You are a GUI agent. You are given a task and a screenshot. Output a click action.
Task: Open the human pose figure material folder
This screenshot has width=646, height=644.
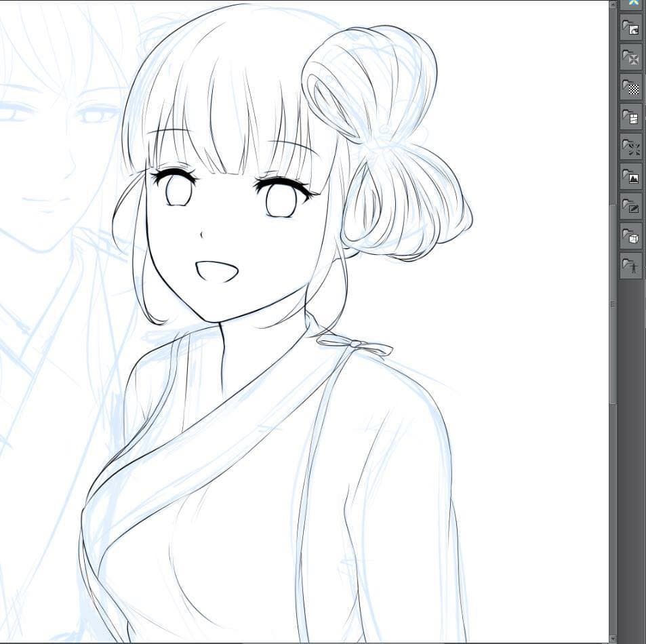(x=631, y=266)
